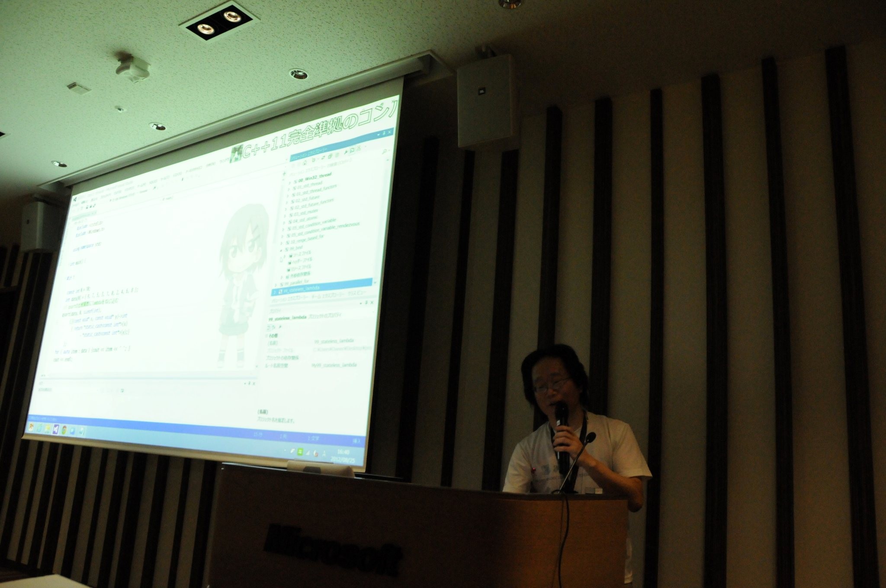The width and height of the screenshot is (886, 588).
Task: Click the green tray icon in system tray
Action: pos(300,452)
